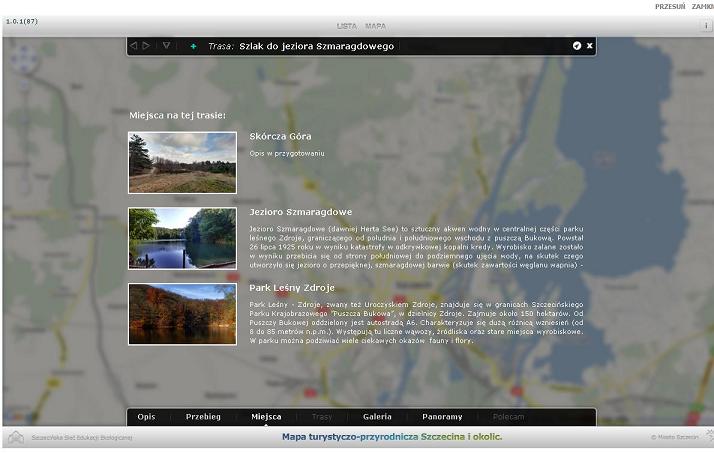
Task: Open the info 'i' button top right
Action: (705, 25)
